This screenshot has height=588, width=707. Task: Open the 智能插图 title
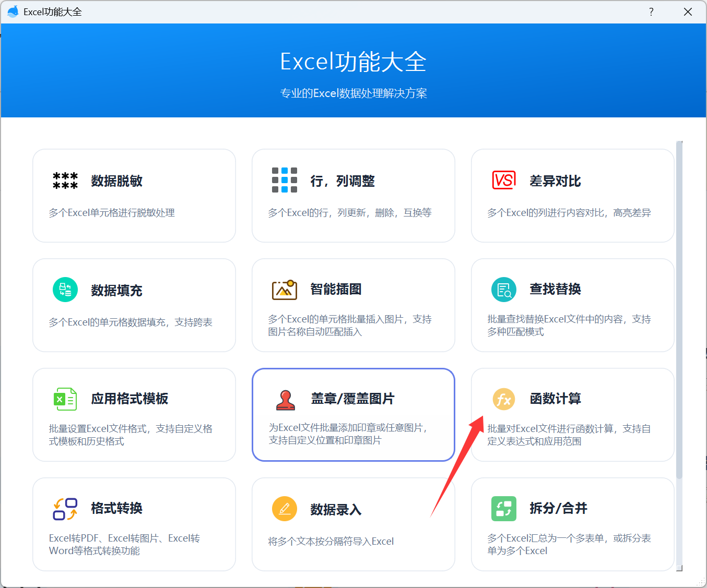tap(336, 289)
